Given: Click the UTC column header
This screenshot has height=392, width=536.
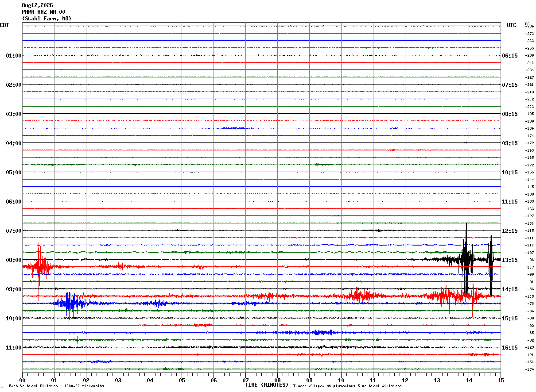Looking at the screenshot, I should coord(512,25).
